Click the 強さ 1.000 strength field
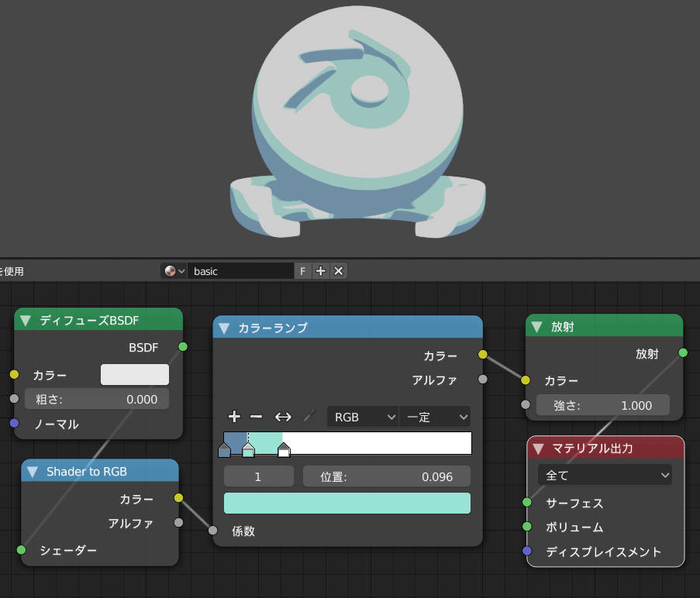This screenshot has width=700, height=598. (x=603, y=405)
